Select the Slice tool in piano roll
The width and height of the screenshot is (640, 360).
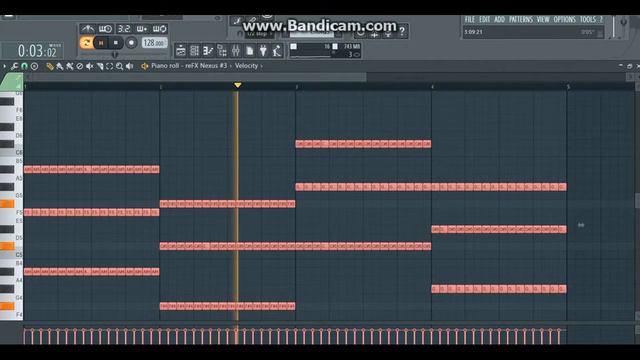click(100, 66)
